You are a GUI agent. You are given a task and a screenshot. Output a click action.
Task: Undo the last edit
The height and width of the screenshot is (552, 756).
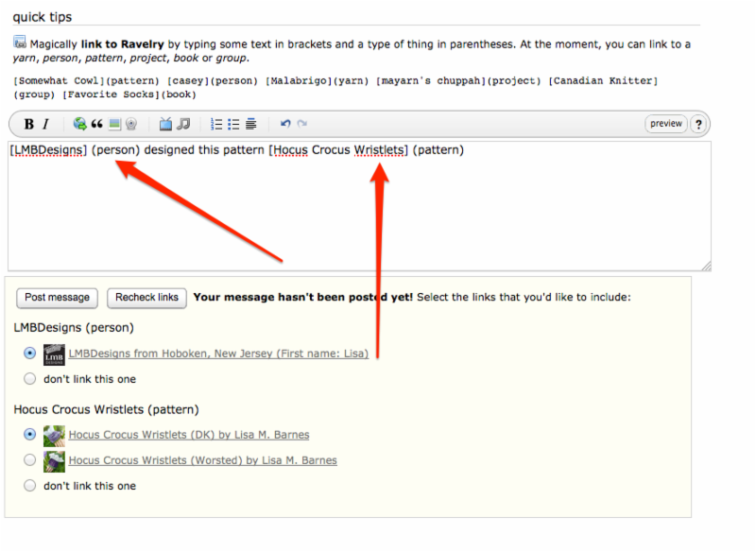coord(285,124)
